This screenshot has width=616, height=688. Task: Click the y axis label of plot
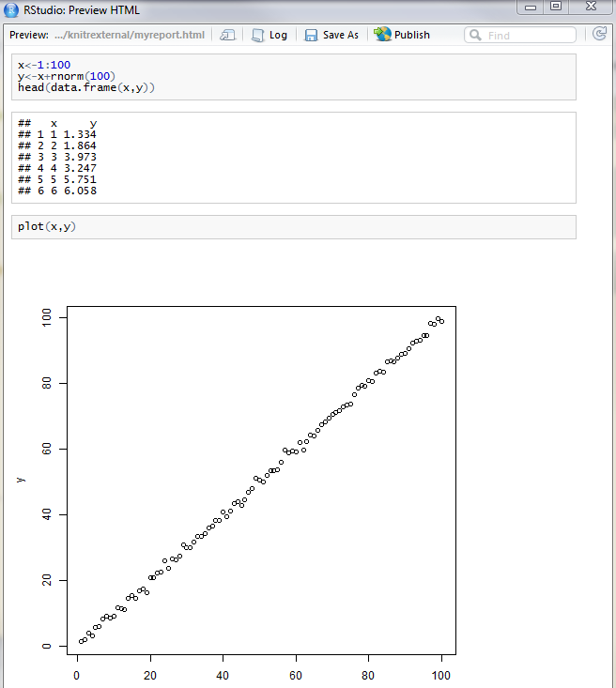click(x=21, y=480)
